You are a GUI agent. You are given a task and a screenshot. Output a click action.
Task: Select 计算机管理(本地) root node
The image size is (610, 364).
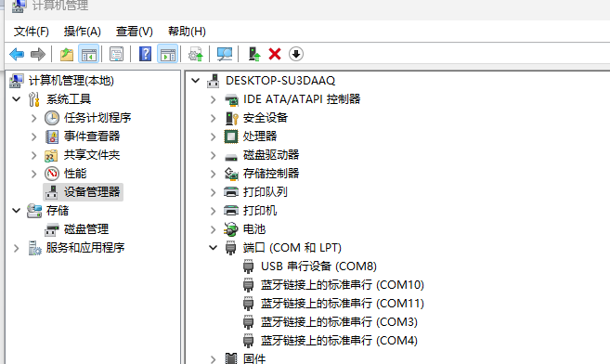tap(71, 81)
